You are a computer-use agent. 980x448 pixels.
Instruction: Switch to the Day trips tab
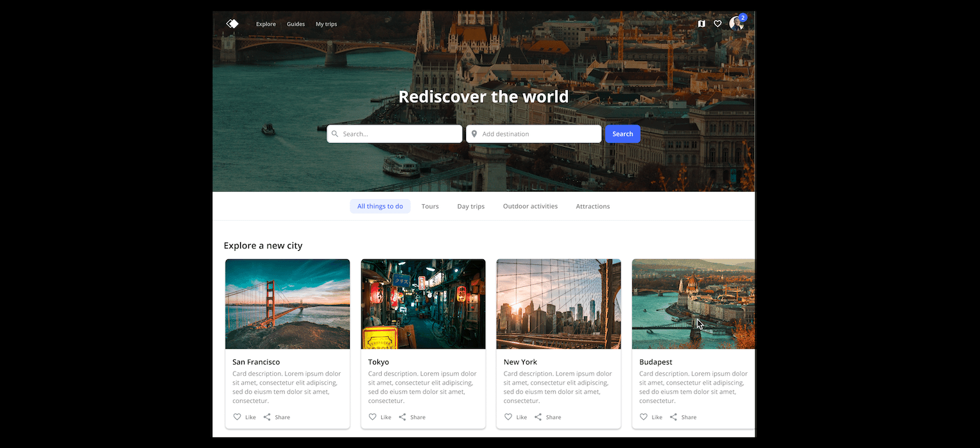pos(470,206)
